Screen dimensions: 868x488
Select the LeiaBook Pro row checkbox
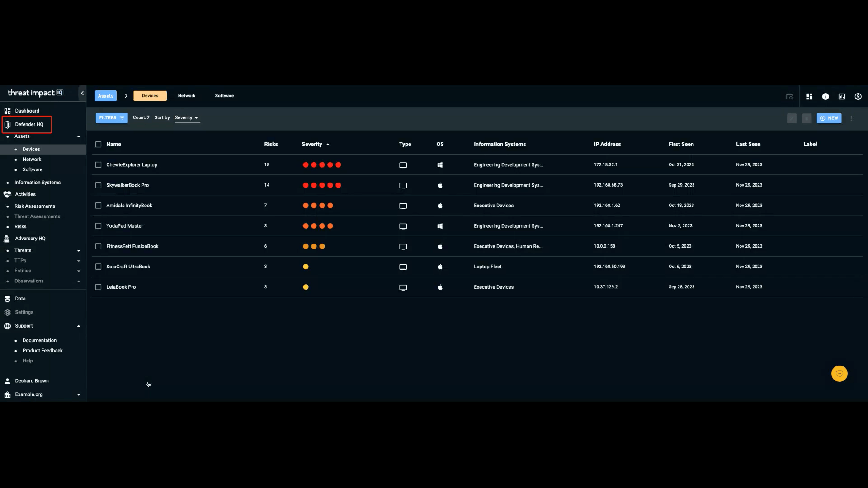pyautogui.click(x=98, y=287)
